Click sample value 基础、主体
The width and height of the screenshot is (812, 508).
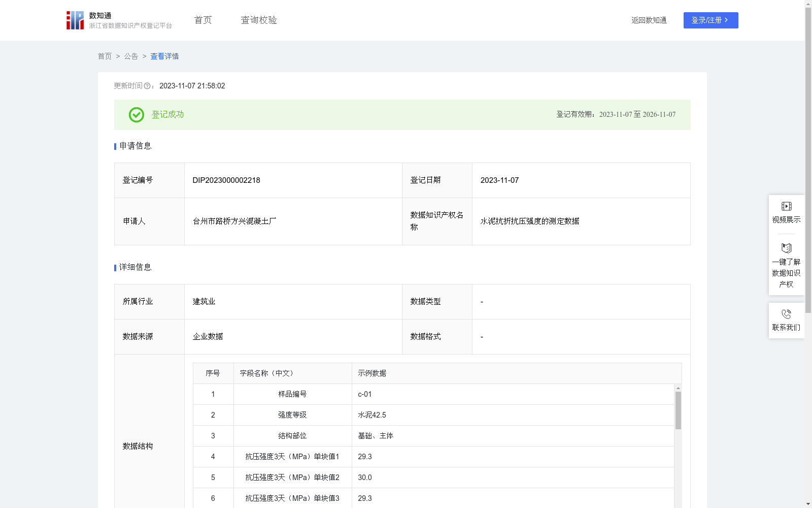(x=376, y=436)
